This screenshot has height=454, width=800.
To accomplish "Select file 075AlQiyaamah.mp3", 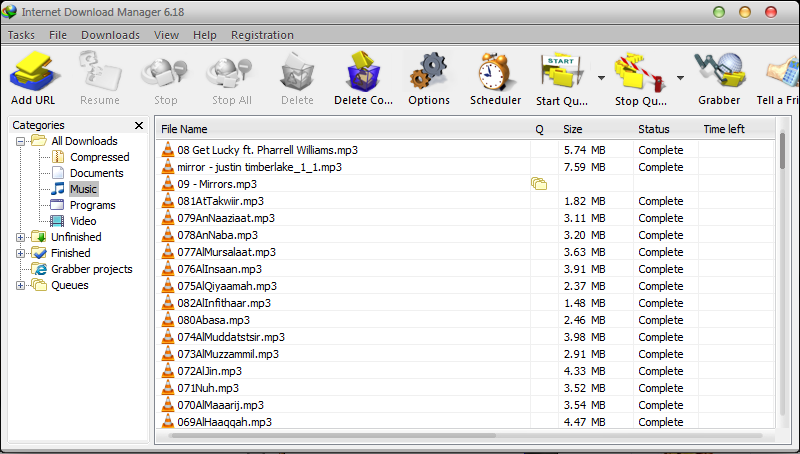I will tap(227, 286).
